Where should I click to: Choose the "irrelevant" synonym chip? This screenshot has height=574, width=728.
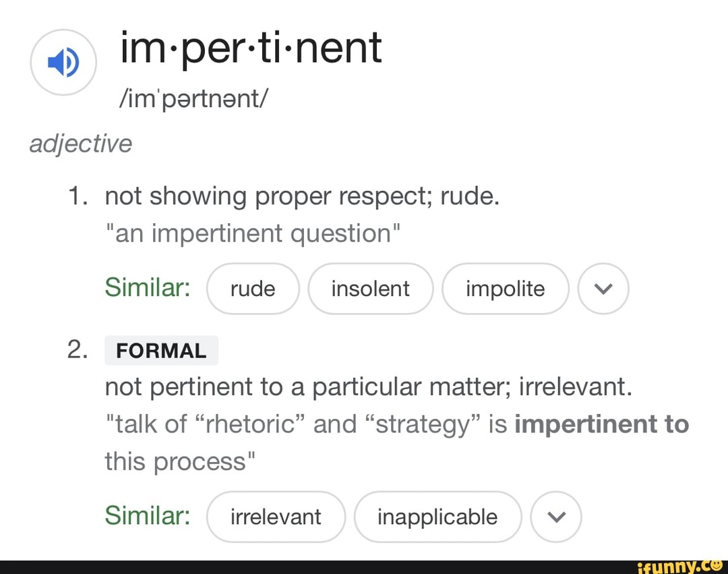coord(276,517)
